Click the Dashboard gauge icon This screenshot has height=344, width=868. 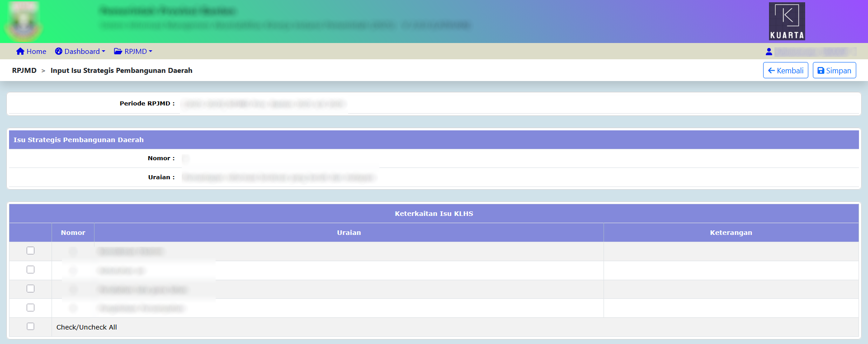point(59,52)
